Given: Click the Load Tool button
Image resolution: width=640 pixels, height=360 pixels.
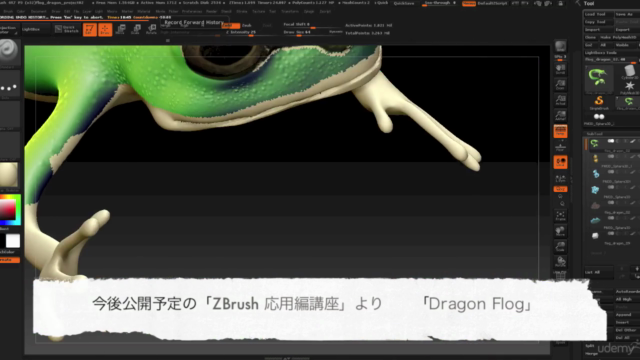Looking at the screenshot, I should point(599,14).
